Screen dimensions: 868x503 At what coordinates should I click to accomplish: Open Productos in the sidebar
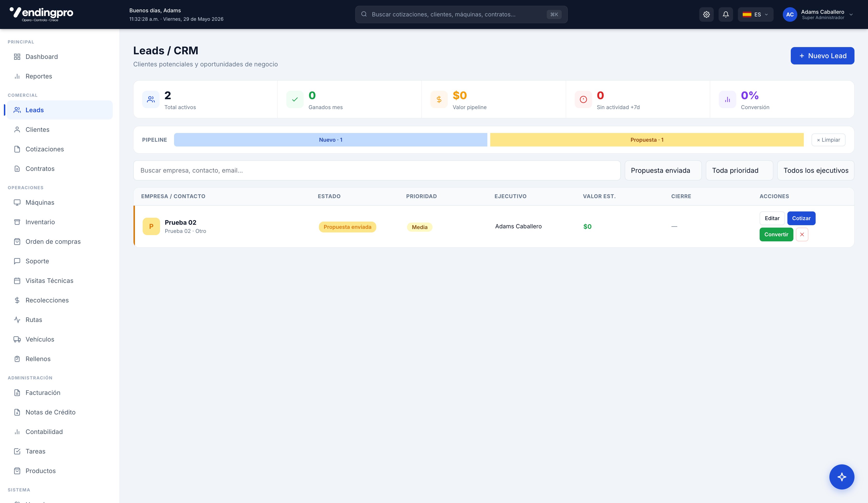[x=60, y=471]
